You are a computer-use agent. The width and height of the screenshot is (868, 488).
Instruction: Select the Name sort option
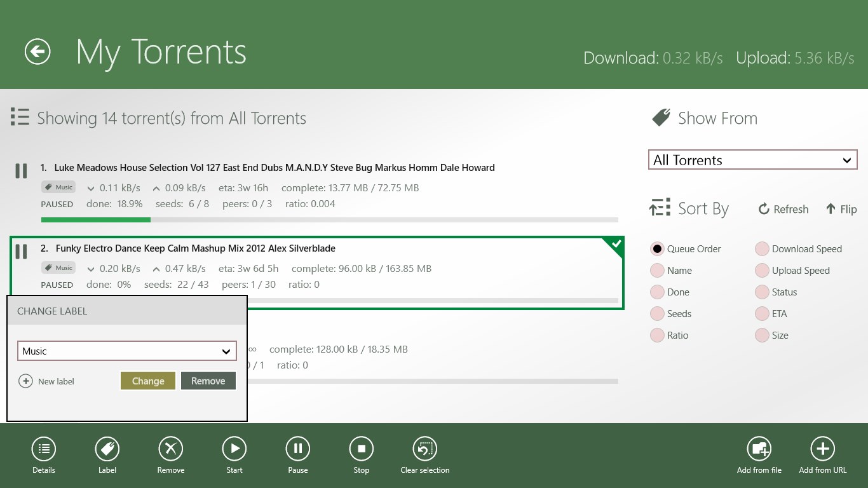[658, 271]
